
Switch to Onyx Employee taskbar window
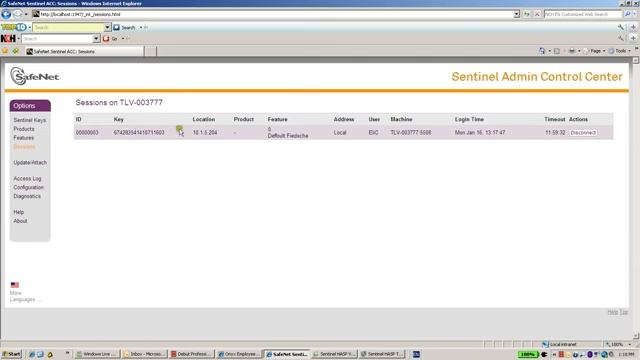click(x=239, y=354)
